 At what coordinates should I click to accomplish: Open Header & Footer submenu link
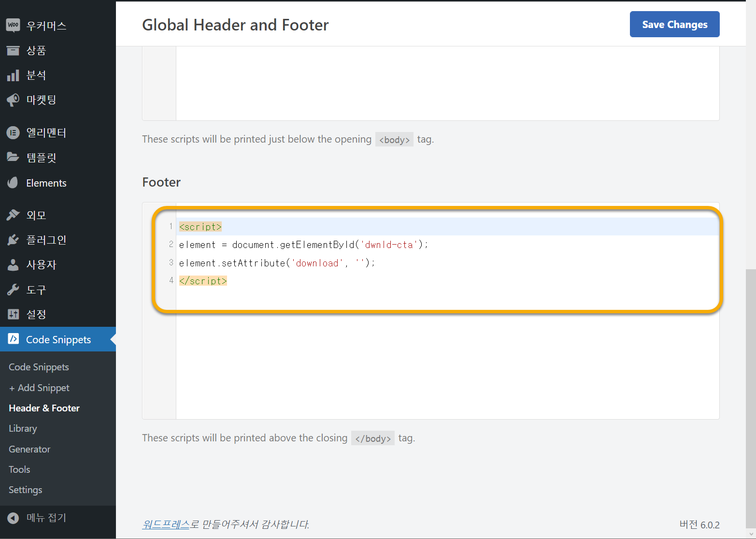[44, 408]
